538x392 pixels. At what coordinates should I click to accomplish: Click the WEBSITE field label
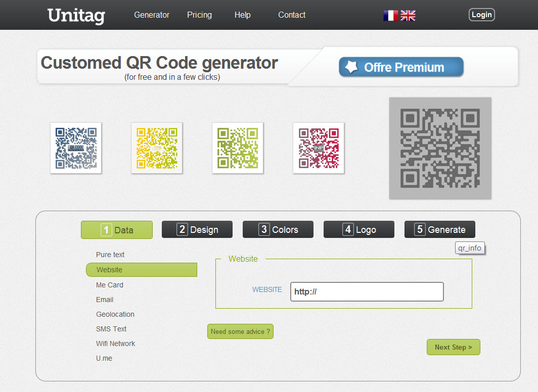(x=267, y=289)
